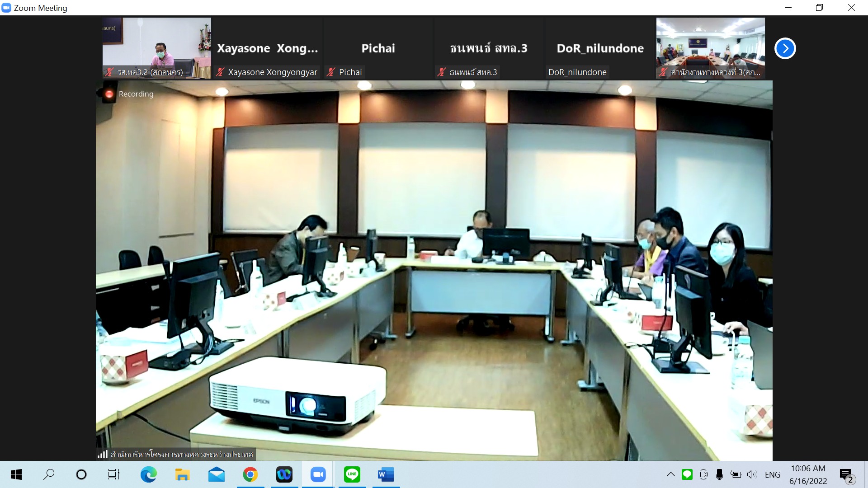
Task: Click the Xayasone Xongyongyar muted microphone icon
Action: point(220,72)
